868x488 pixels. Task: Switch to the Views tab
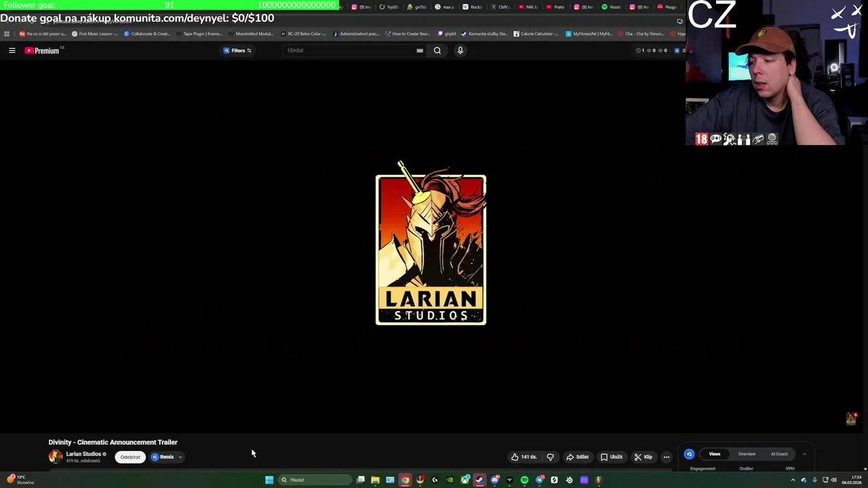pyautogui.click(x=715, y=454)
